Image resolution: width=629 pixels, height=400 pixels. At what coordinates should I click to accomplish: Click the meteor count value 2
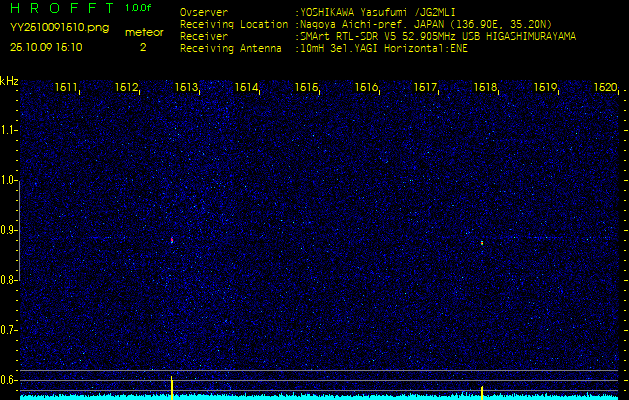tap(142, 47)
